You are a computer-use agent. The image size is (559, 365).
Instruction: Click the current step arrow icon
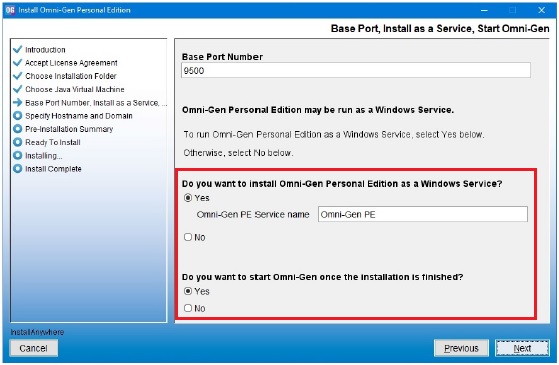point(17,102)
